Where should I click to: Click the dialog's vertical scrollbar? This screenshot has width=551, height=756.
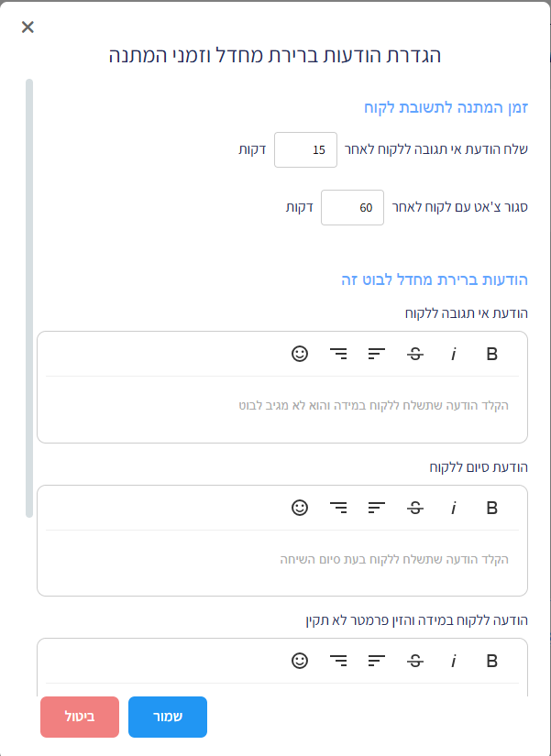click(29, 298)
